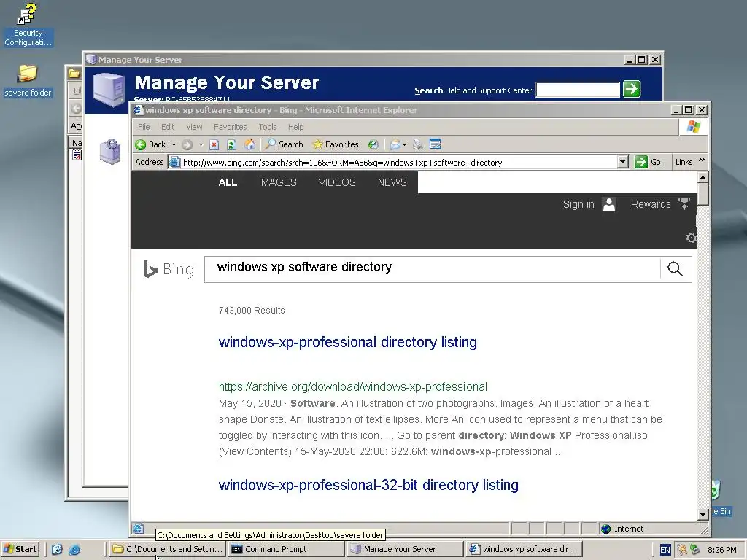747x560 pixels.
Task: Open the Mail button dropdown arrow
Action: point(404,144)
